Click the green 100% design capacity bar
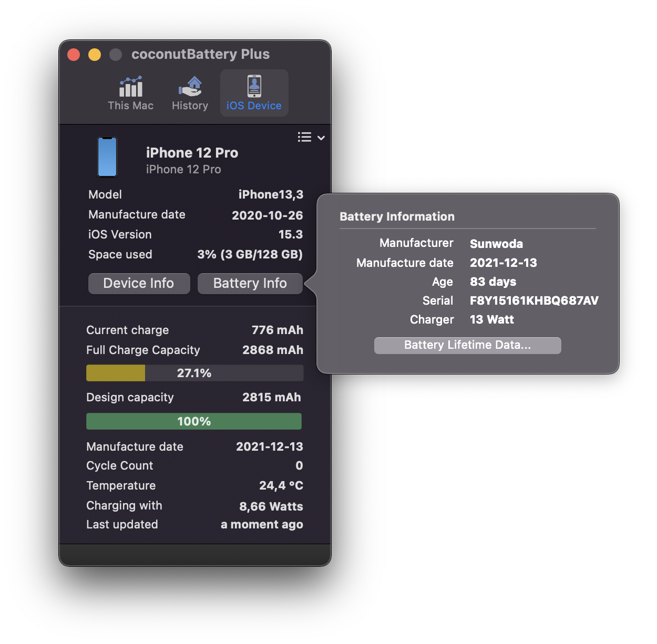This screenshot has width=657, height=644. click(194, 421)
